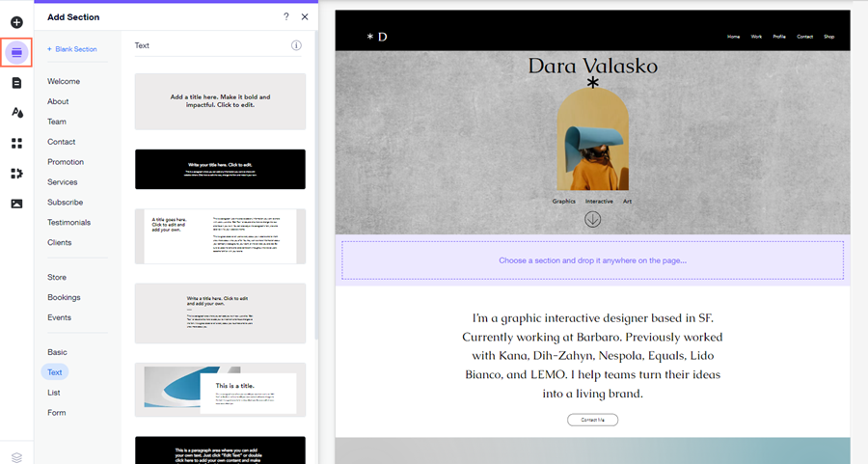Click Home in the site navigation
Viewport: 868px width, 464px height.
pyautogui.click(x=734, y=37)
